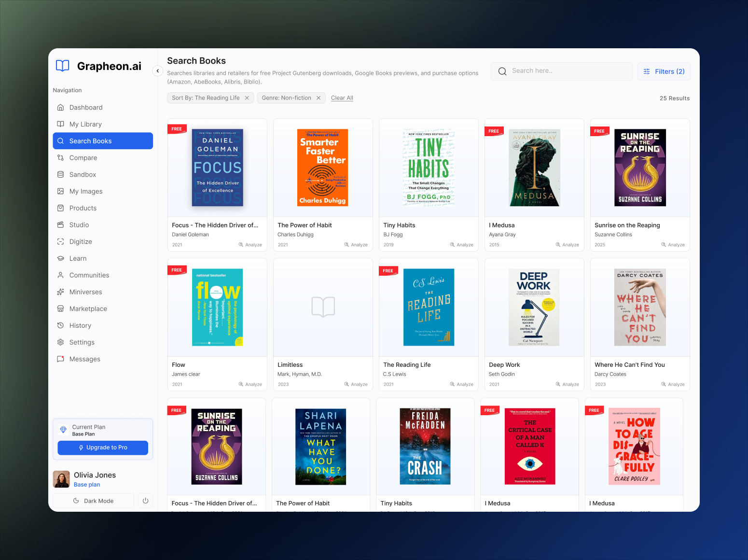Click Olivia Jones profile avatar
Viewport: 748px width, 560px height.
click(x=61, y=479)
